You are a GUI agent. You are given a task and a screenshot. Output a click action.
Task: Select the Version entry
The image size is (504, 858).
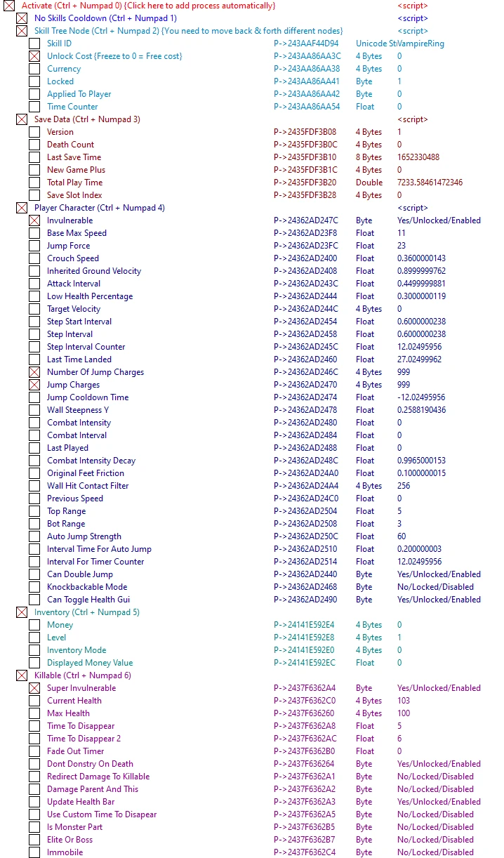tap(60, 132)
